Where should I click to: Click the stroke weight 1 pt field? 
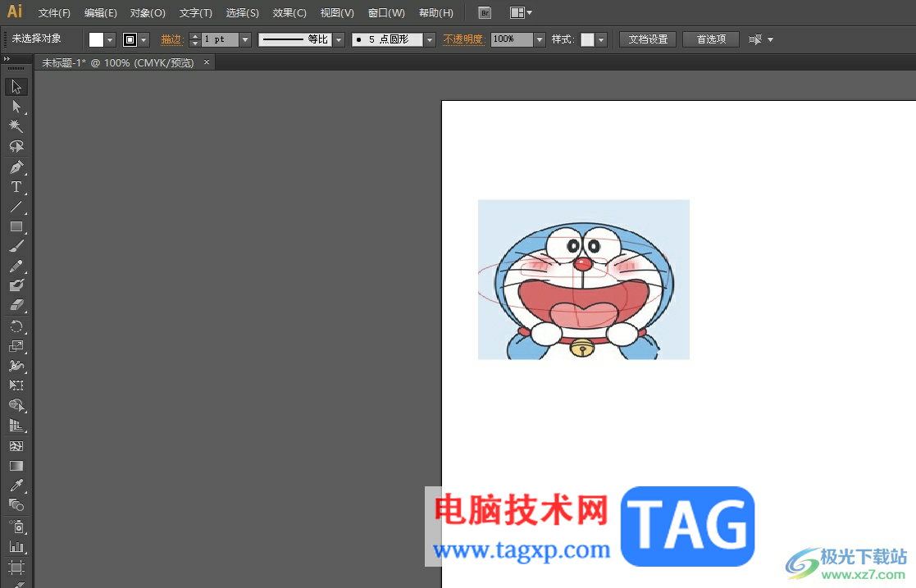click(220, 39)
